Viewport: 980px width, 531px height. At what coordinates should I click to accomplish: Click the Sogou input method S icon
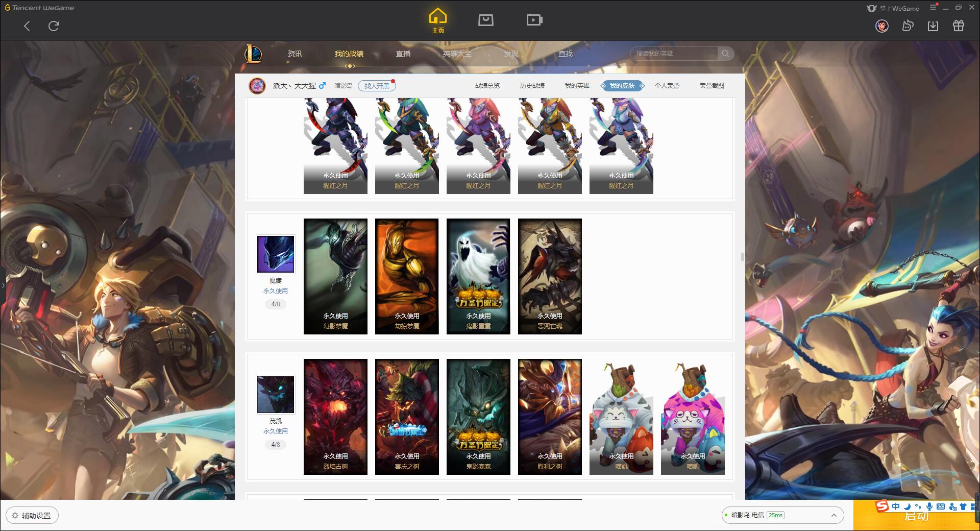pyautogui.click(x=883, y=506)
